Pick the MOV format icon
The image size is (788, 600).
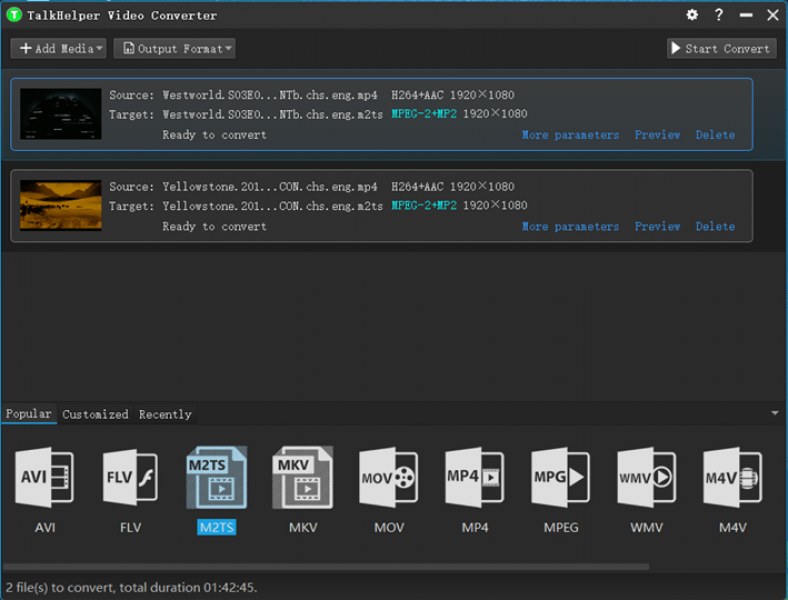[x=388, y=479]
